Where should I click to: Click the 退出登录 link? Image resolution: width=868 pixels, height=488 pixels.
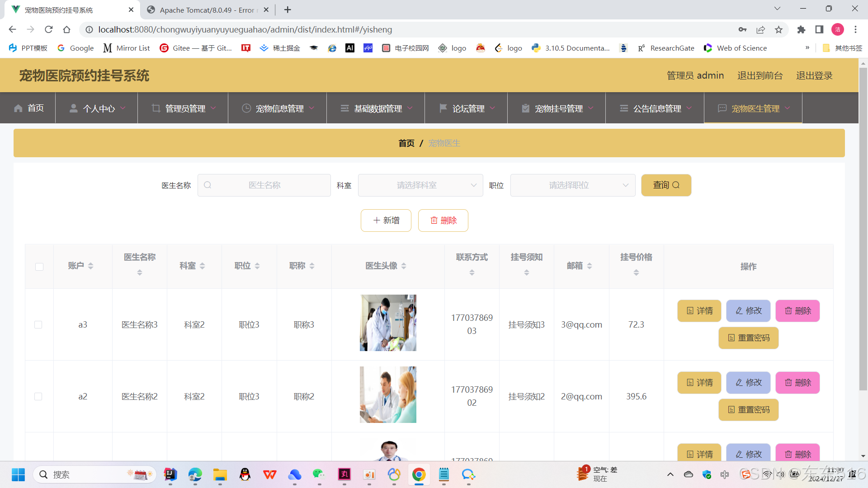click(x=814, y=75)
